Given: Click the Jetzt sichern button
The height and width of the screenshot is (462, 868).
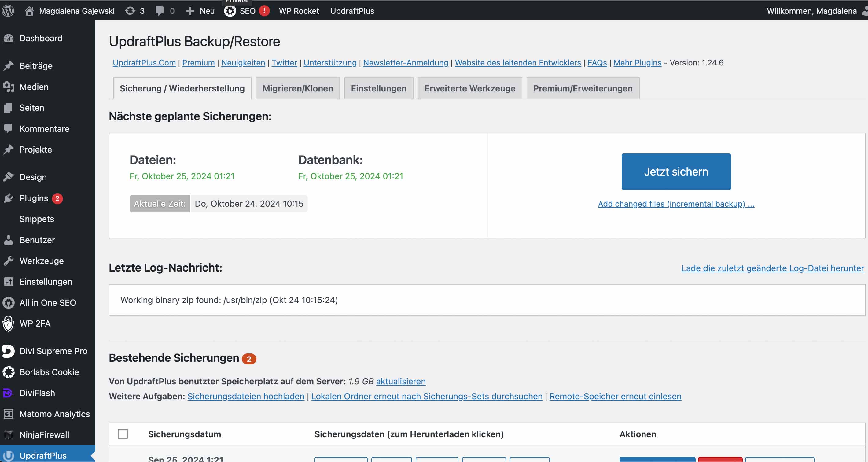Looking at the screenshot, I should coord(676,172).
